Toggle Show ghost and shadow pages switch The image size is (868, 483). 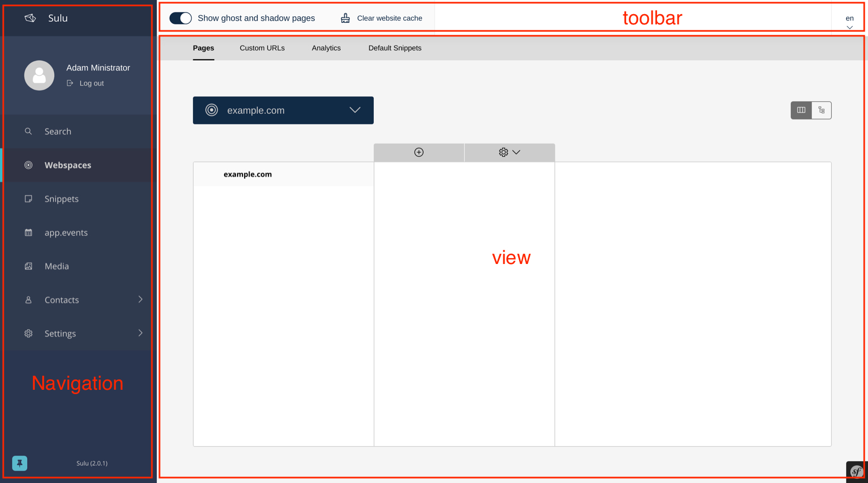[181, 18]
